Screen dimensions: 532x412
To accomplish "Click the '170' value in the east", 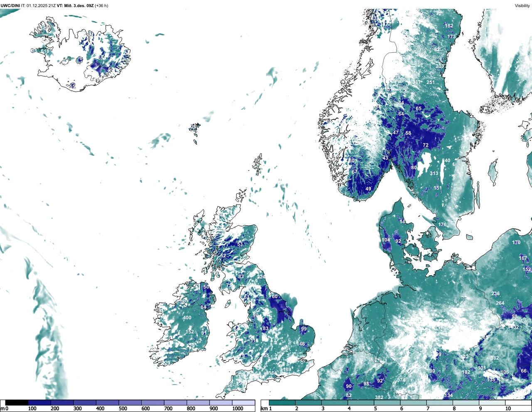I will (x=516, y=242).
